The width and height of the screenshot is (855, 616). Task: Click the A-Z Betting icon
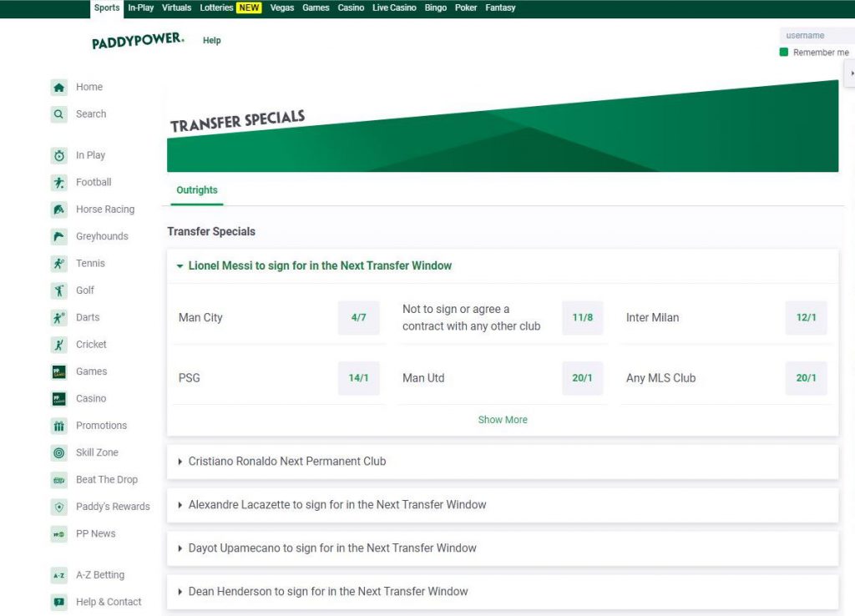pyautogui.click(x=59, y=575)
